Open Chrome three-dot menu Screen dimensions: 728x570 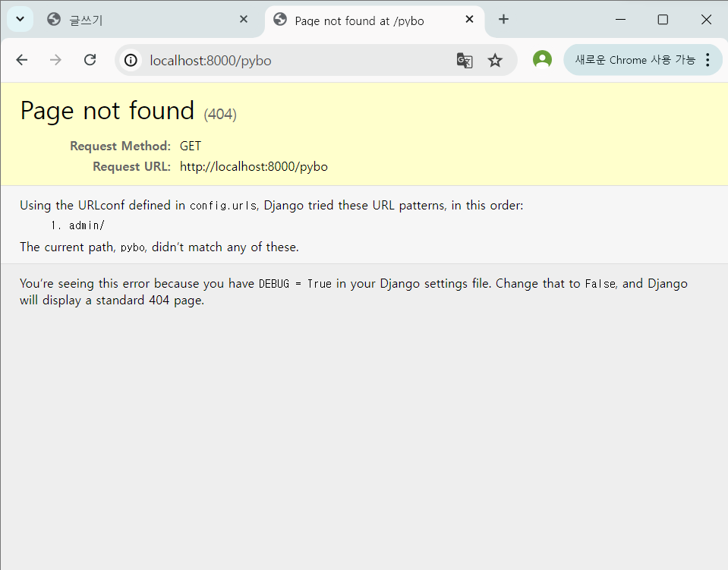point(708,60)
